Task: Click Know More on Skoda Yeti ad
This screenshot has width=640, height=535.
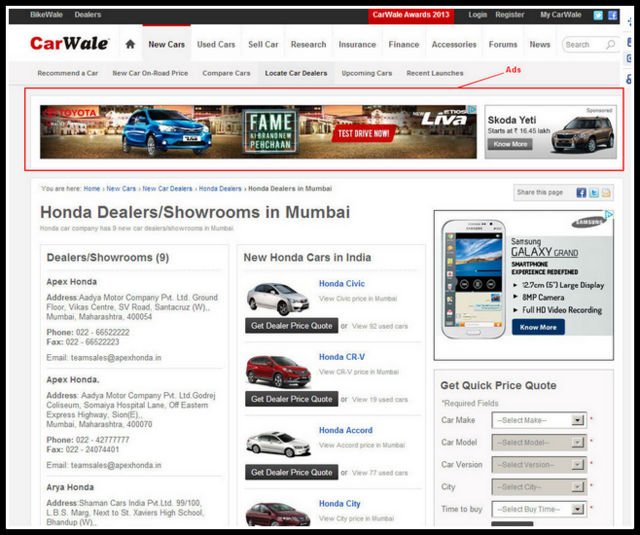Action: pos(510,144)
